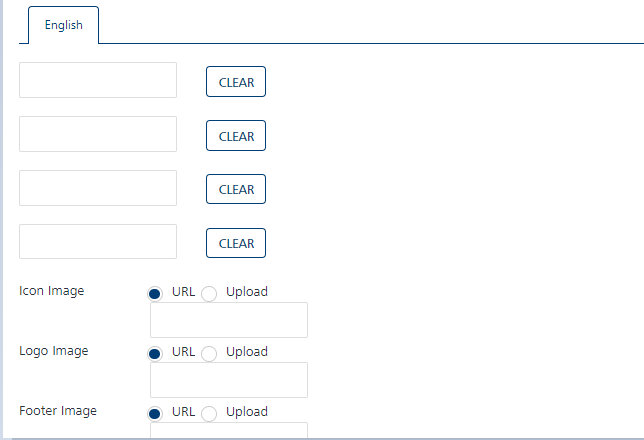Choose Upload option for Icon Image
The image size is (644, 440).
pos(209,293)
